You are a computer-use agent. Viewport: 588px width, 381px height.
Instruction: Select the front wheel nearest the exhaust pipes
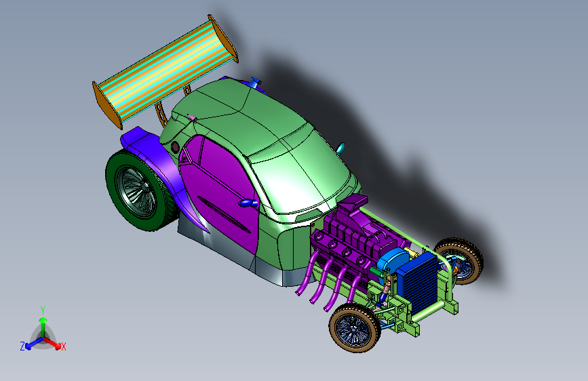tap(355, 328)
